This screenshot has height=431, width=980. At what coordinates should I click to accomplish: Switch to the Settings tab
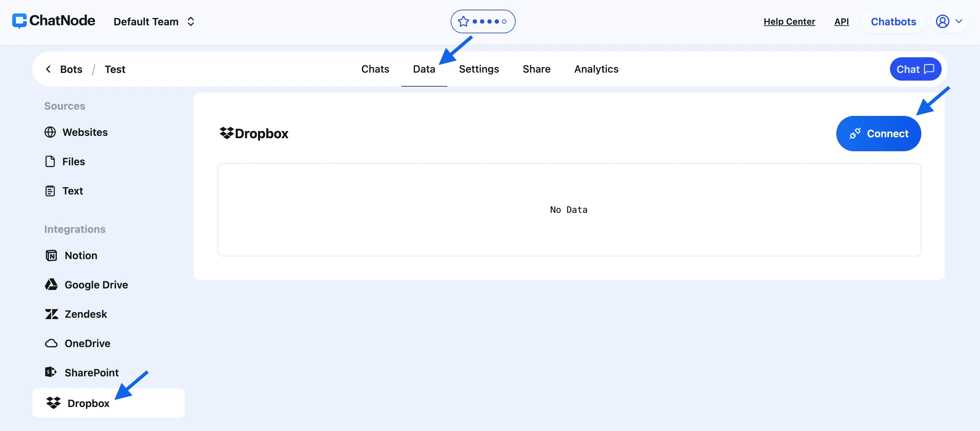479,69
